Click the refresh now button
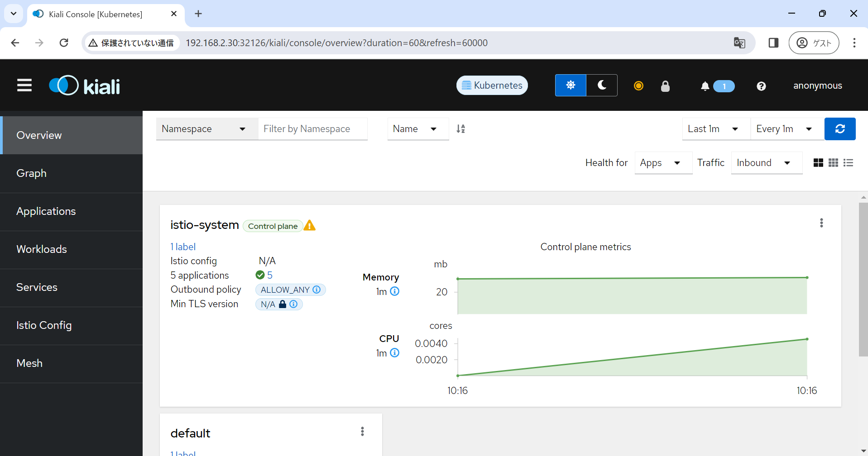 [x=840, y=128]
